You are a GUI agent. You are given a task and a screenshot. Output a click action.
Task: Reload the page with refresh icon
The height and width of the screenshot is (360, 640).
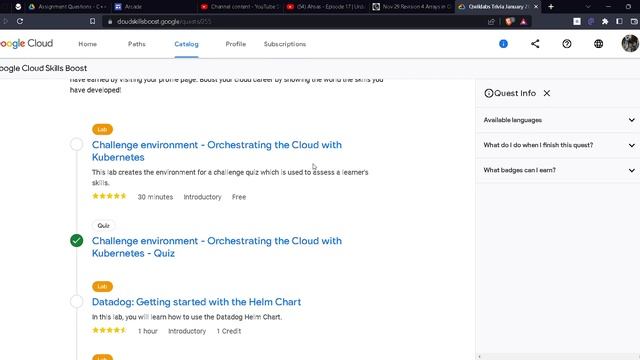[20, 21]
